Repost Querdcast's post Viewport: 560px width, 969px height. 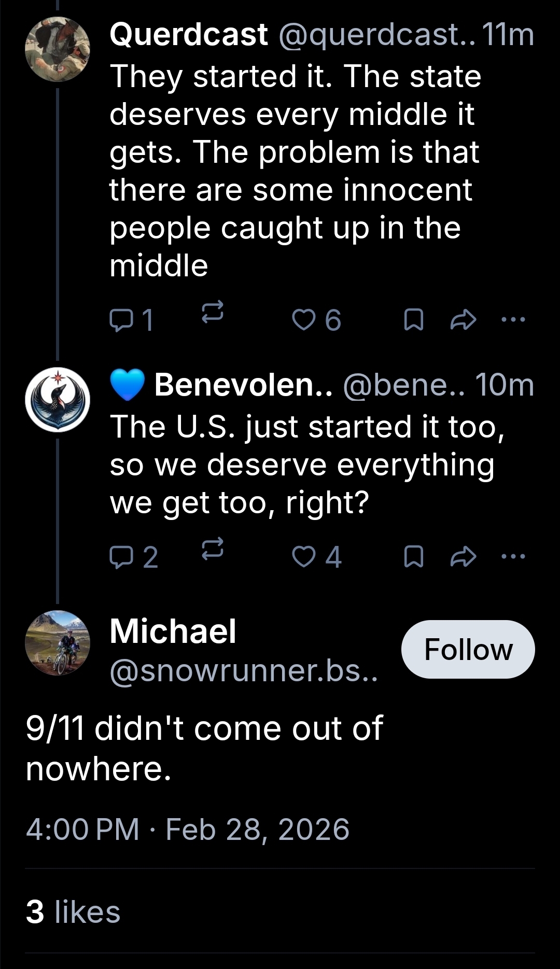point(212,312)
